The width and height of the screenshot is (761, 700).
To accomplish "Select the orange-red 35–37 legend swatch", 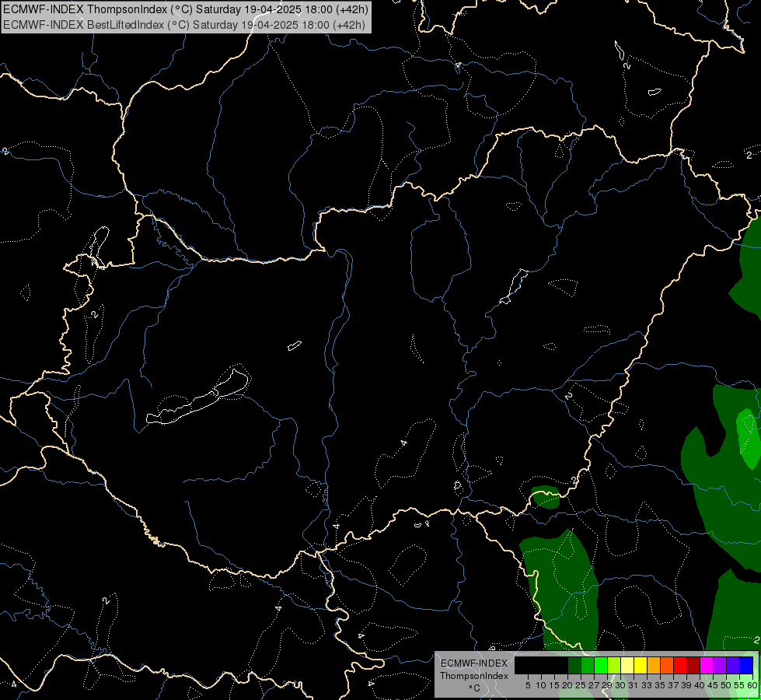I will pos(667,665).
